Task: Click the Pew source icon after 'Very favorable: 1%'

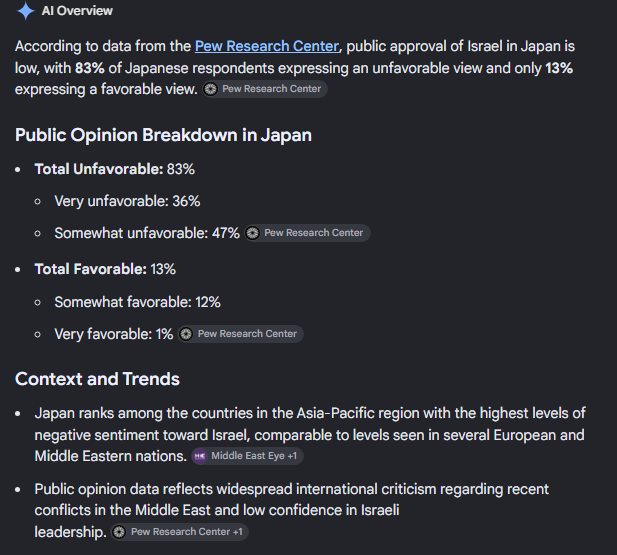Action: 186,334
